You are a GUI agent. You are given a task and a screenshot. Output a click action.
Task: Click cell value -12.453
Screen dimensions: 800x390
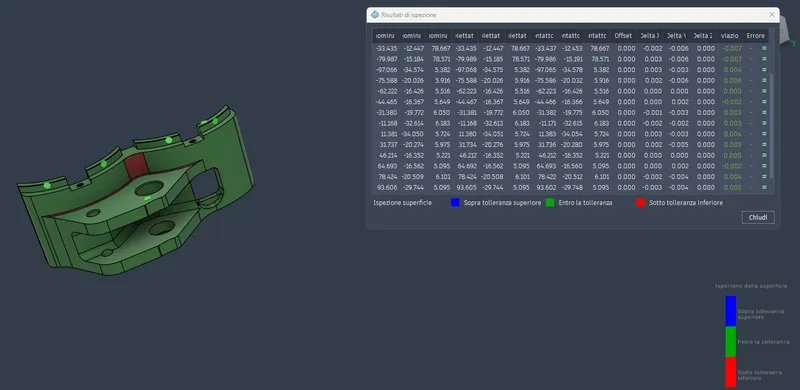(571, 48)
